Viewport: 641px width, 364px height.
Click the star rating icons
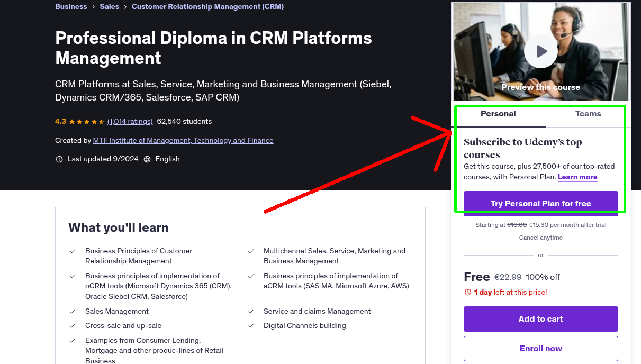[87, 121]
